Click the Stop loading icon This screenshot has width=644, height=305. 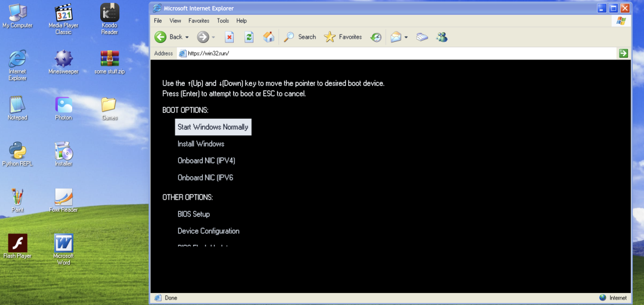tap(230, 37)
